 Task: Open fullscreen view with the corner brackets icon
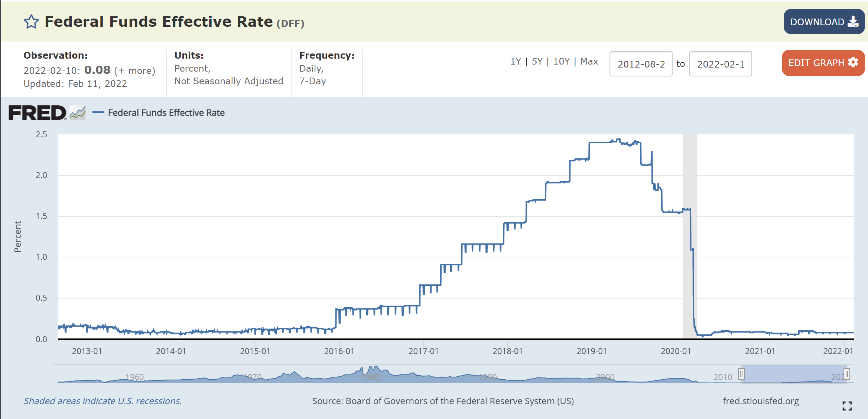coord(847,406)
